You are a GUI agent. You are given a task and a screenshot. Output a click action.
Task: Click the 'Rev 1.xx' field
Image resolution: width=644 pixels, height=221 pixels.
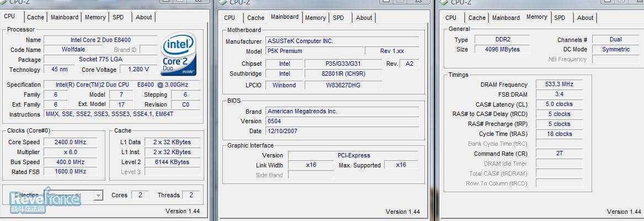pos(392,51)
